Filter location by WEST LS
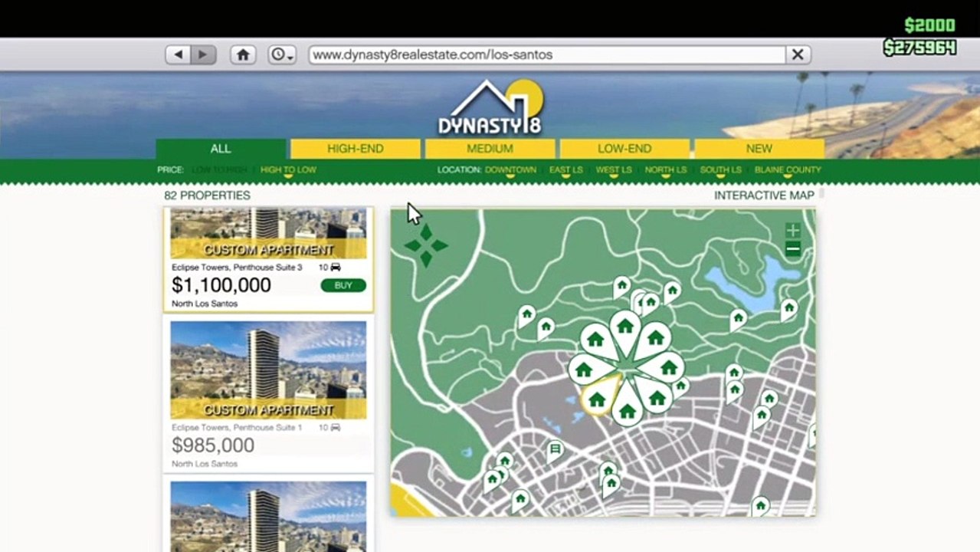 click(614, 169)
